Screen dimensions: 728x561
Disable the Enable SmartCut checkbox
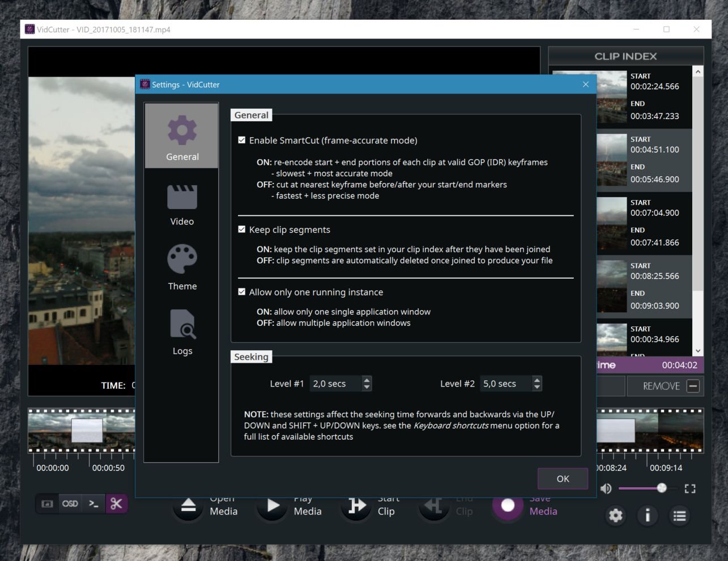point(242,140)
